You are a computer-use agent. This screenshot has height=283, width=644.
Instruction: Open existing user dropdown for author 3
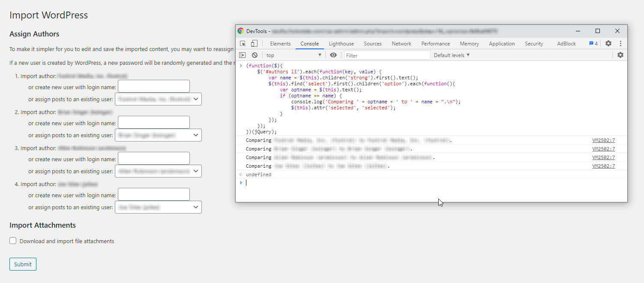(158, 171)
